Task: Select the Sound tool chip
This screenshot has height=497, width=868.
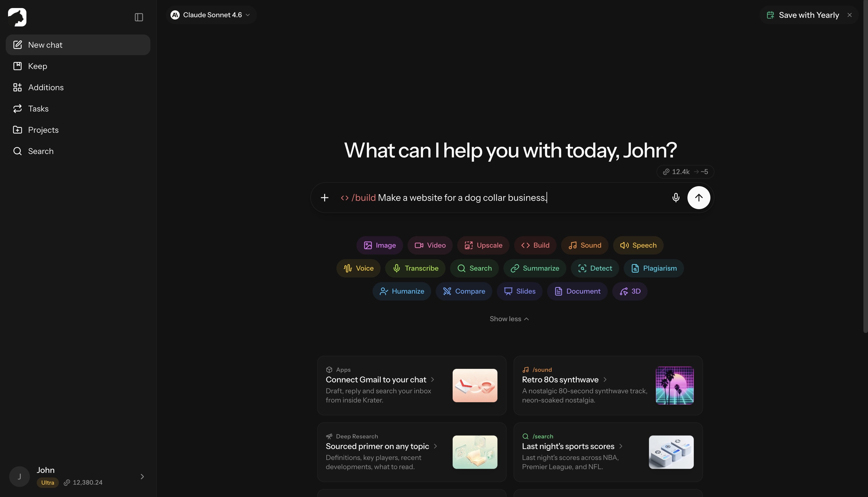Action: click(585, 245)
